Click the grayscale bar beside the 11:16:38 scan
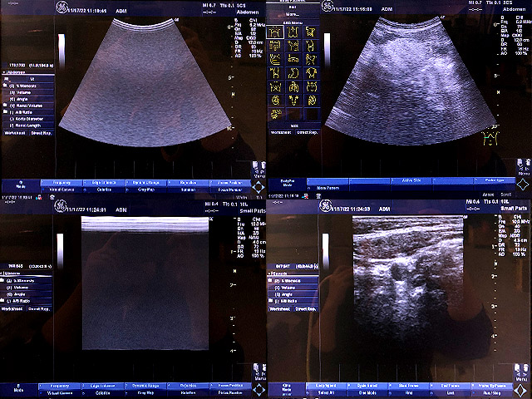The height and width of the screenshot is (399, 532). tap(327, 50)
